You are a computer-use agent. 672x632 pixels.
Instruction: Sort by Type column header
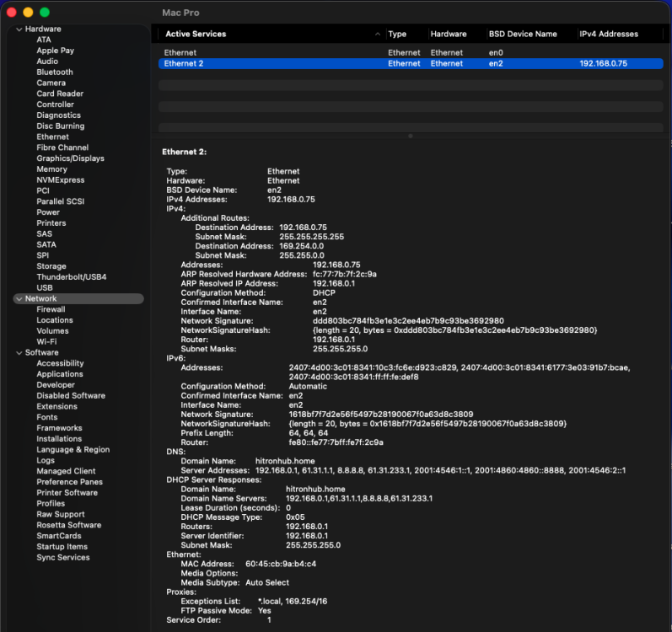pos(397,35)
